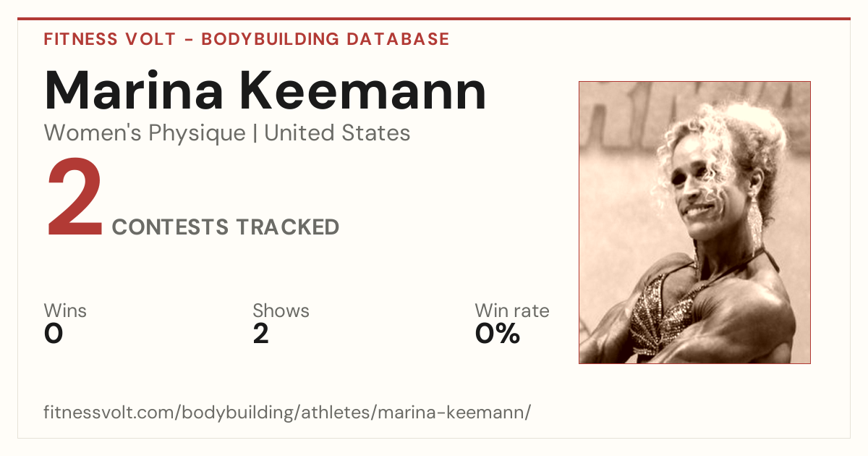The height and width of the screenshot is (456, 868).
Task: Click the "FITNESS VOLT" brand text
Action: click(x=110, y=39)
